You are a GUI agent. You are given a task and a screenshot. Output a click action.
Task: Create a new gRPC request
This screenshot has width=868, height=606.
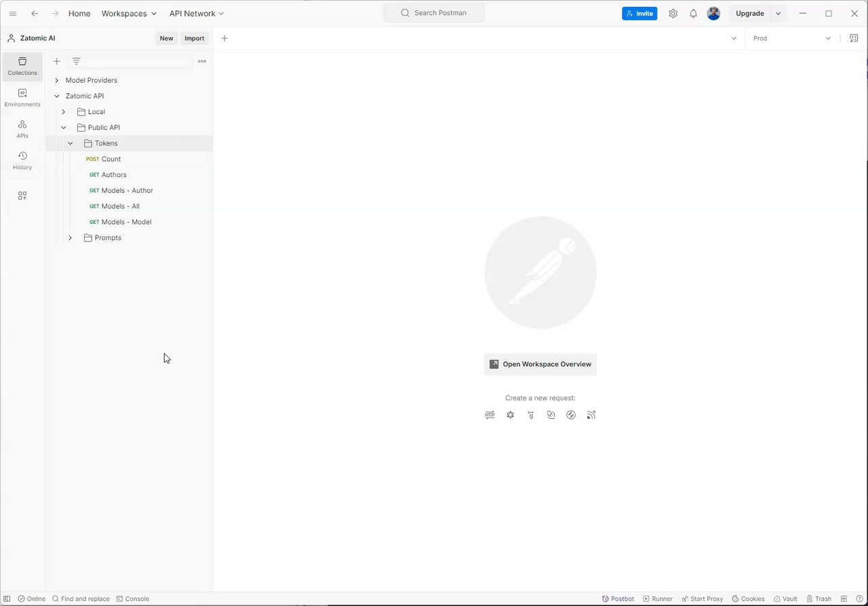530,415
